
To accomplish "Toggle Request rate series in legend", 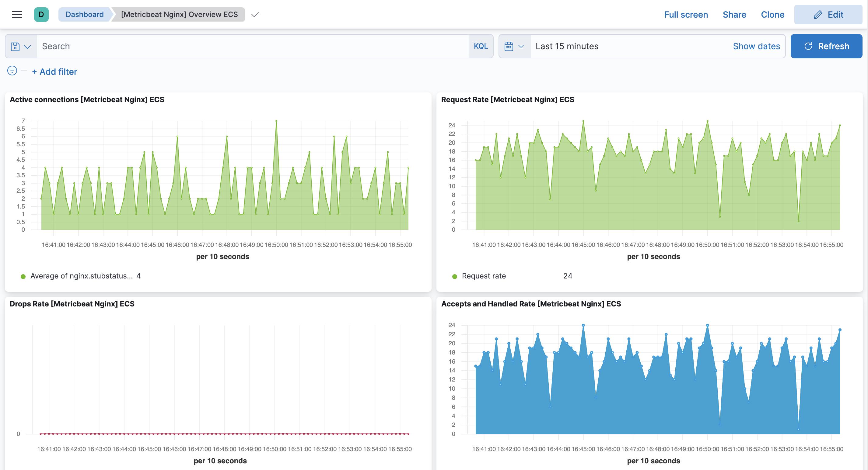I will (484, 276).
